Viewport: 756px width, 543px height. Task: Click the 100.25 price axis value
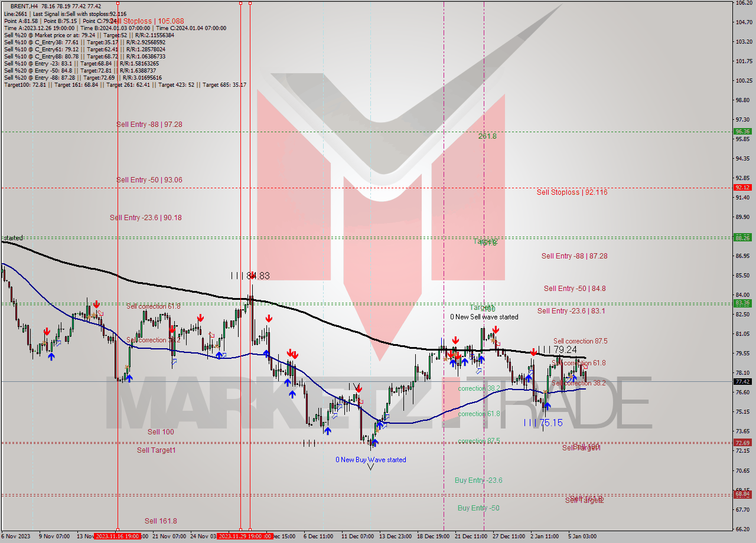point(744,80)
